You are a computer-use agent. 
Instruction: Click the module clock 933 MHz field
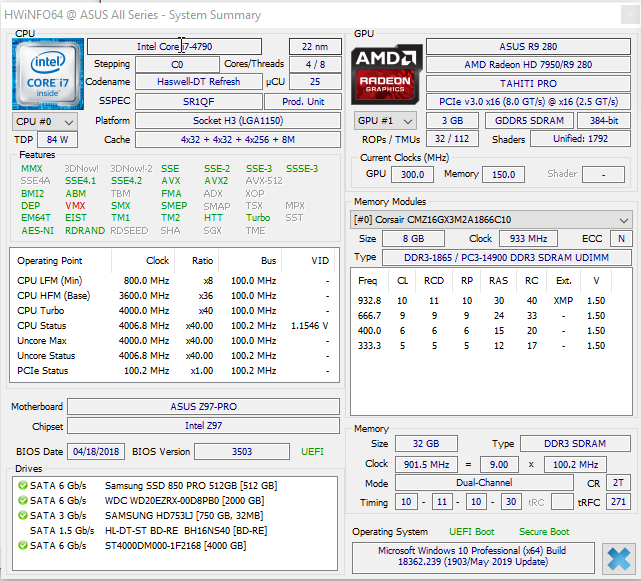[528, 238]
